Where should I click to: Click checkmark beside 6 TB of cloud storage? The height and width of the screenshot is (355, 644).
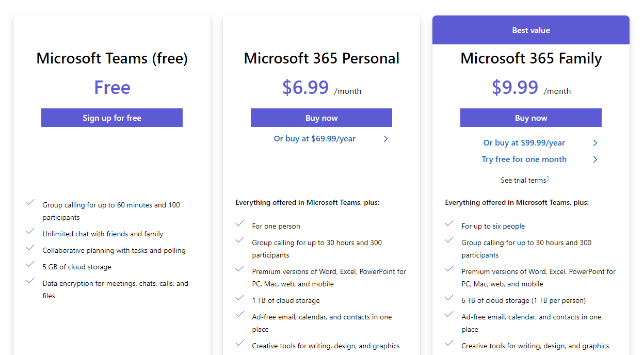coord(449,298)
